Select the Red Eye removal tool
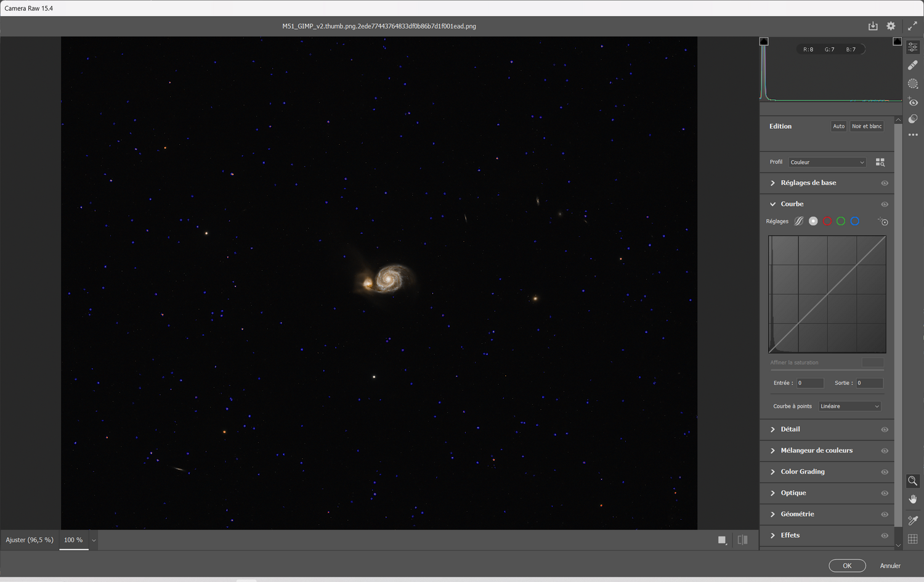Viewport: 924px width, 582px height. point(913,102)
